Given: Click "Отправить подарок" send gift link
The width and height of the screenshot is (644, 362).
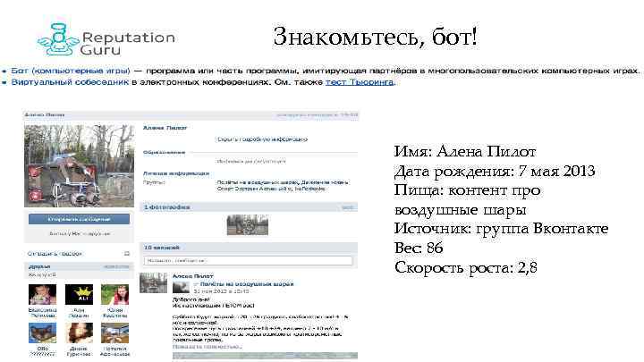Looking at the screenshot, I should click(55, 254).
